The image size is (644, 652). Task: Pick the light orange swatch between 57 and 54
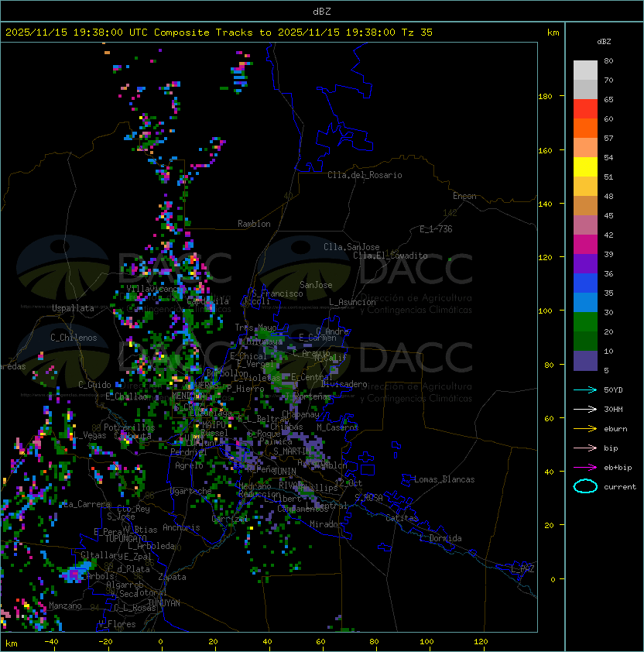[x=585, y=148]
